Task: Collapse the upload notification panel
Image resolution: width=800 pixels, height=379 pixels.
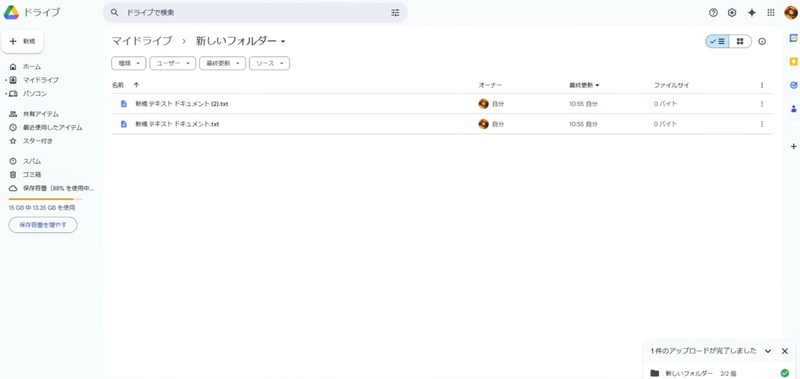Action: [768, 351]
